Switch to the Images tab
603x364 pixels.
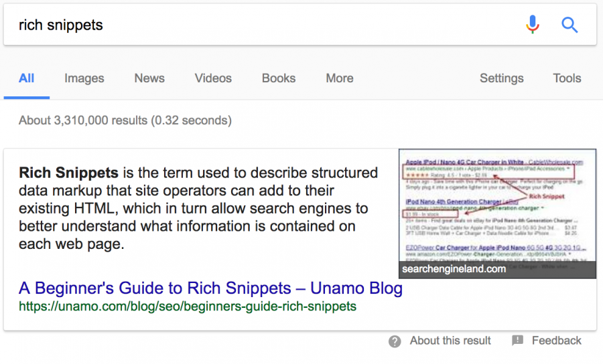coord(84,78)
